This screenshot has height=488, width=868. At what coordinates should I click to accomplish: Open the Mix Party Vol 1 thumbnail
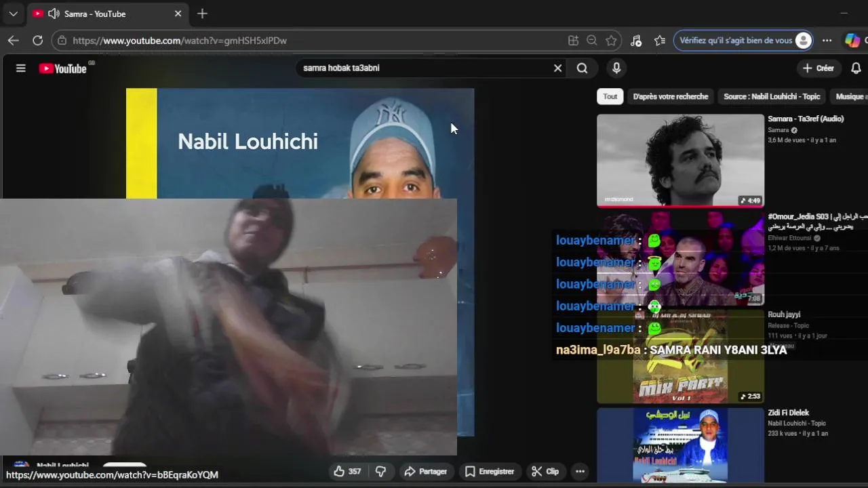click(x=680, y=357)
